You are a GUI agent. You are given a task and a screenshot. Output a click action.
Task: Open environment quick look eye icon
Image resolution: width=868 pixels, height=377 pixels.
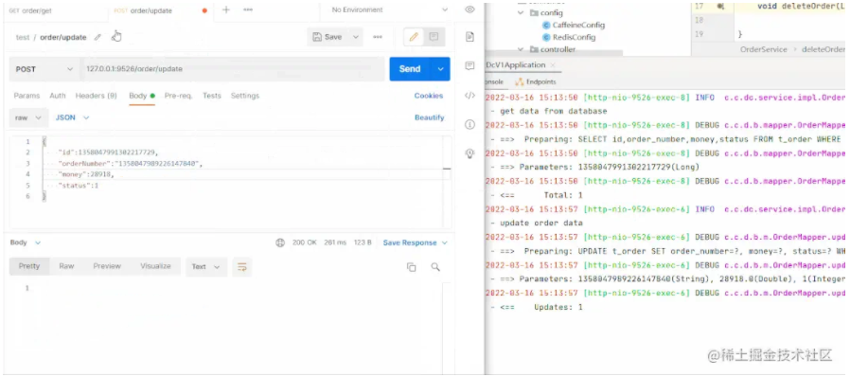470,9
